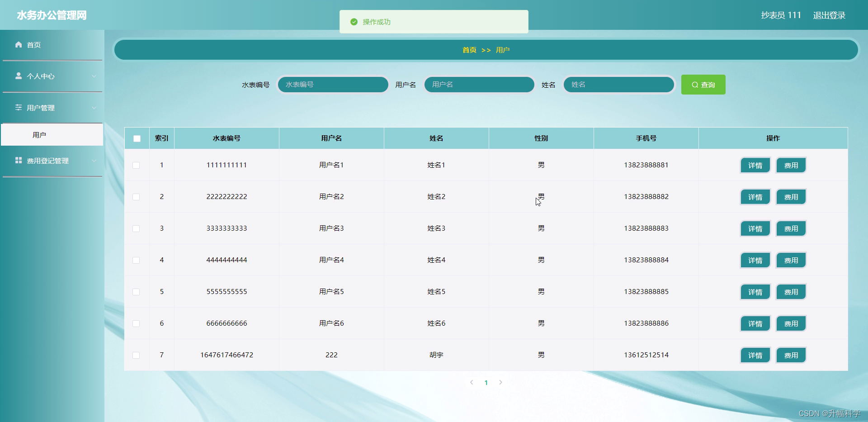Click the magnifier icon in the 查询 button
This screenshot has height=422, width=868.
695,85
